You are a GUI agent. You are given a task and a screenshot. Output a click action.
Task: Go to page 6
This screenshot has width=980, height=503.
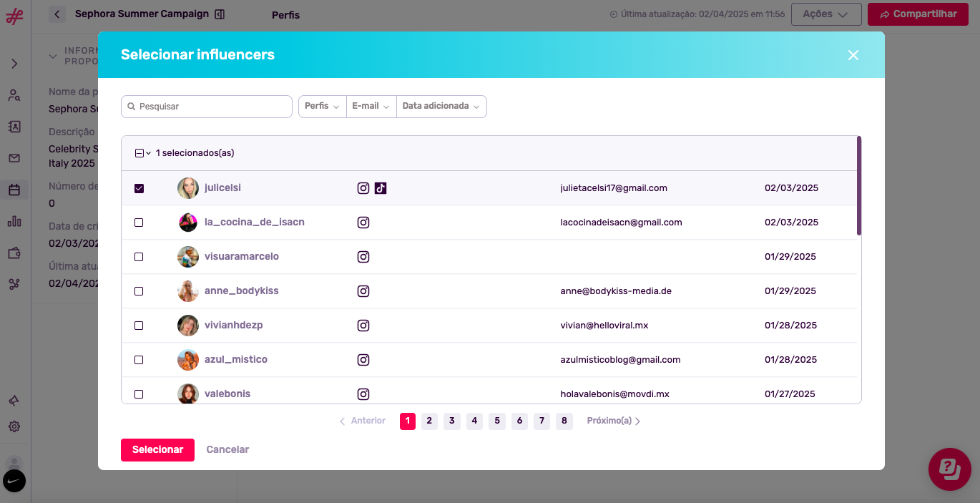(519, 421)
